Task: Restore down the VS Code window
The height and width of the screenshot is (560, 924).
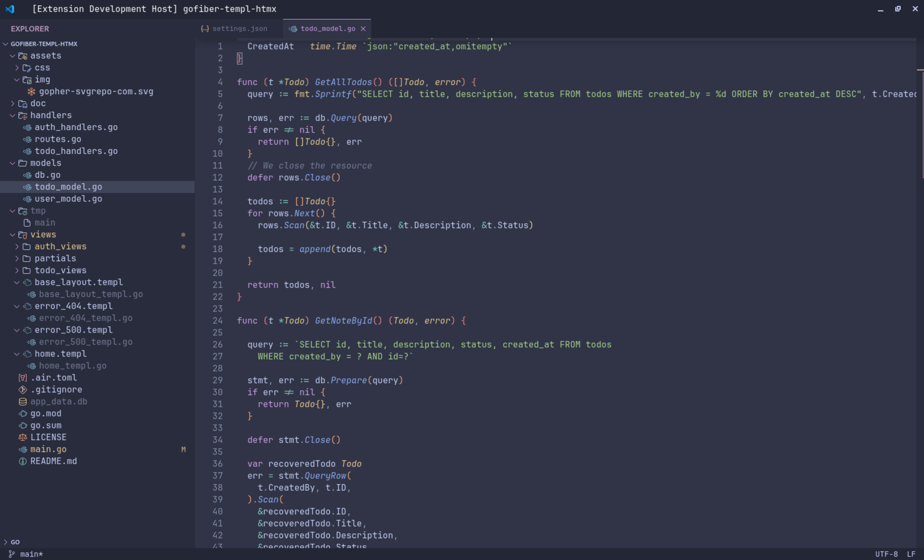Action: [x=898, y=9]
